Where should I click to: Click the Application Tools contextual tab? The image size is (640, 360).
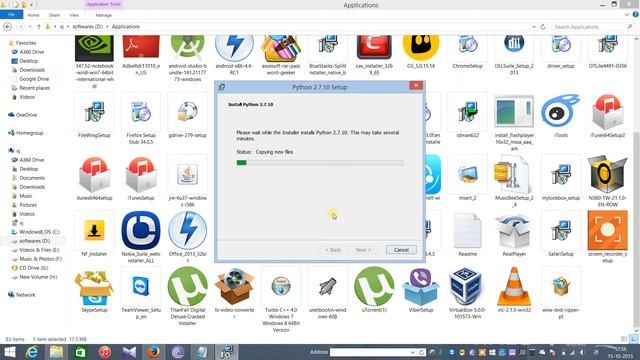pyautogui.click(x=103, y=4)
